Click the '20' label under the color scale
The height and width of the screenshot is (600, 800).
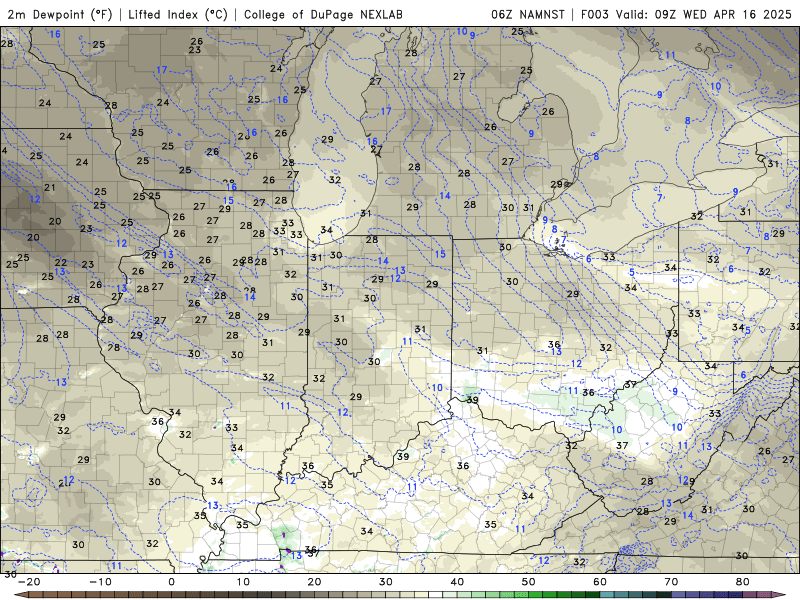pos(314,582)
